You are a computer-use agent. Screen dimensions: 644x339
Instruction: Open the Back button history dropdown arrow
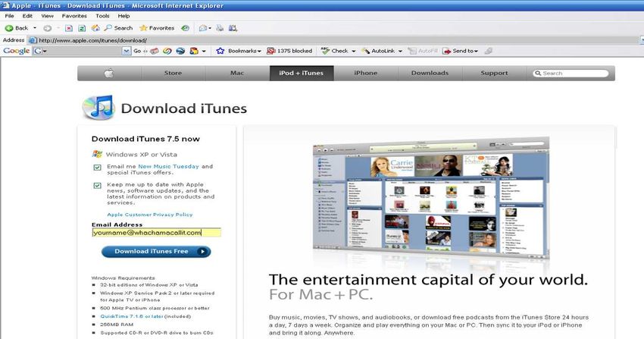35,28
